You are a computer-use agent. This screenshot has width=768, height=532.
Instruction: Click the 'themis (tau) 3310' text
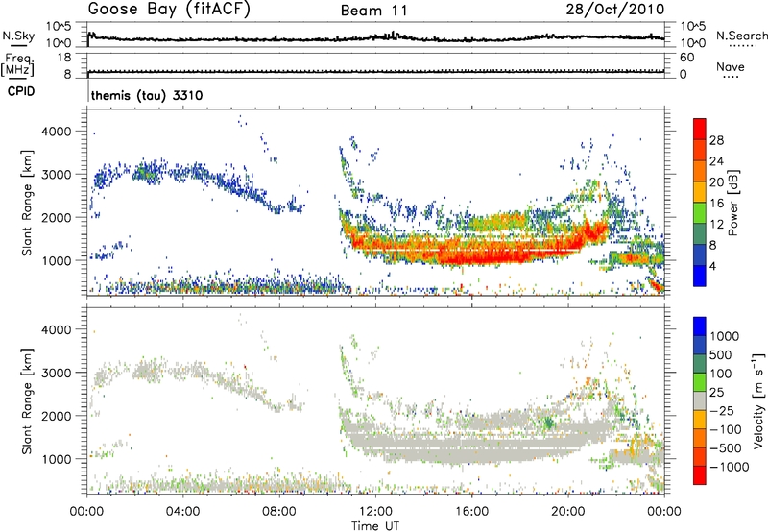[147, 95]
